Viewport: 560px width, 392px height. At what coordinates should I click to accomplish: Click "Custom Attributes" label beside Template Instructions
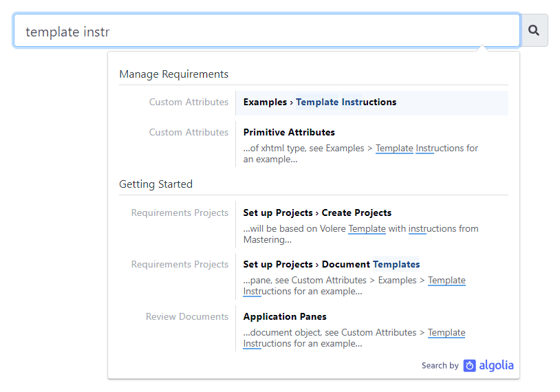[x=189, y=102]
